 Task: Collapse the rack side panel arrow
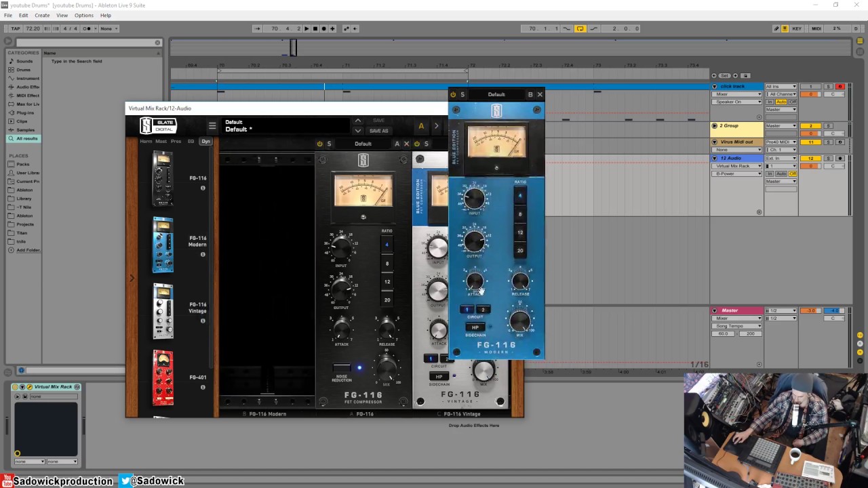[x=132, y=278]
